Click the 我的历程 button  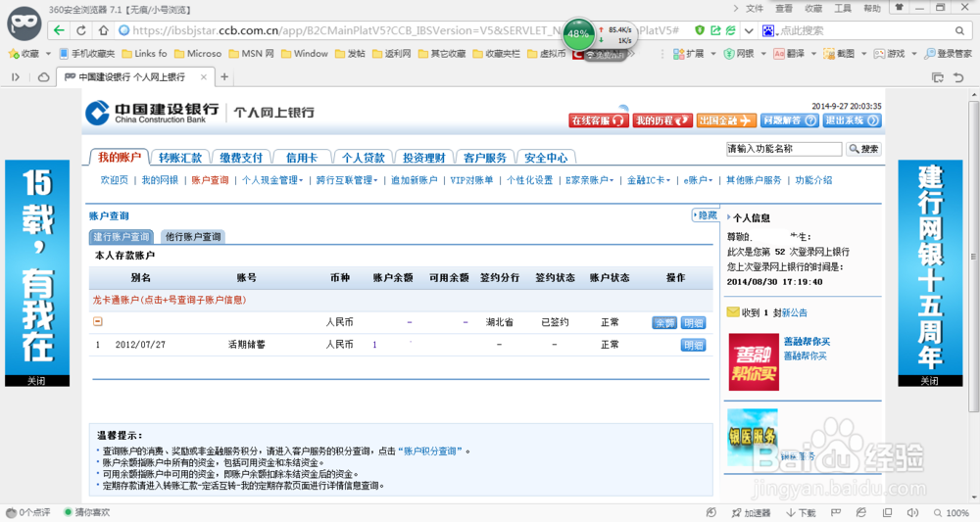coord(662,120)
